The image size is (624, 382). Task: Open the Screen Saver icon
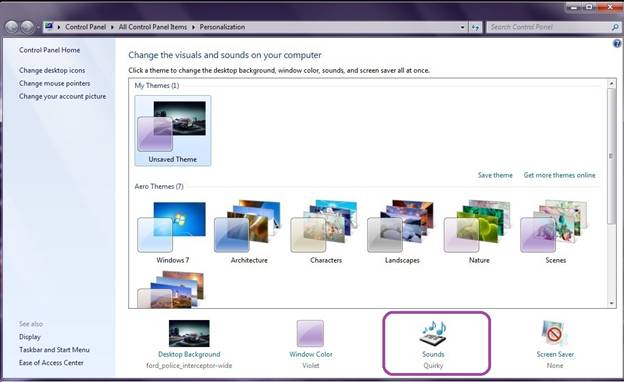554,333
